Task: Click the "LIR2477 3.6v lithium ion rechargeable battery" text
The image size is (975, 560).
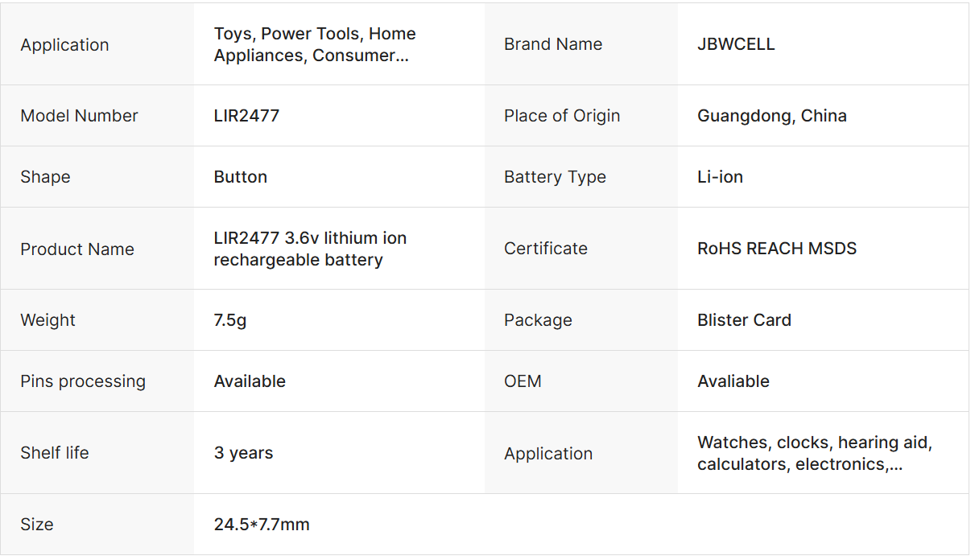Action: [310, 249]
